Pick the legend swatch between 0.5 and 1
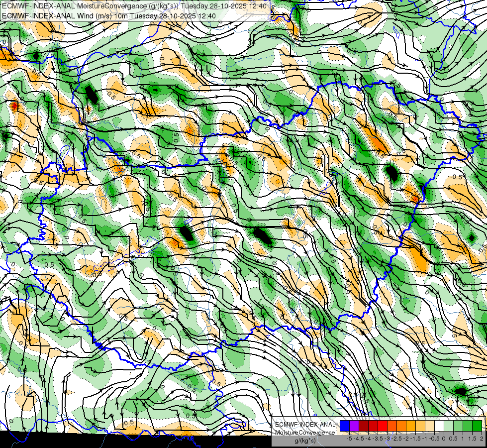The width and height of the screenshot is (487, 448). pyautogui.click(x=458, y=426)
